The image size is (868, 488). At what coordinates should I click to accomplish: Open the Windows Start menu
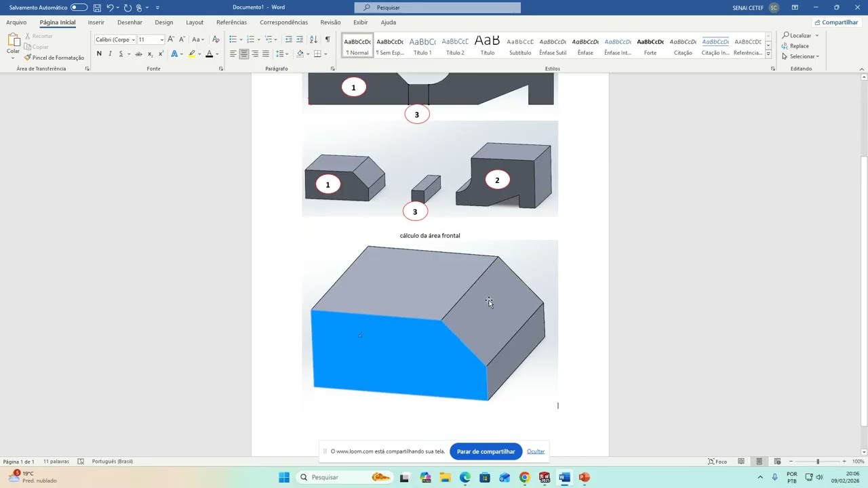click(x=284, y=477)
